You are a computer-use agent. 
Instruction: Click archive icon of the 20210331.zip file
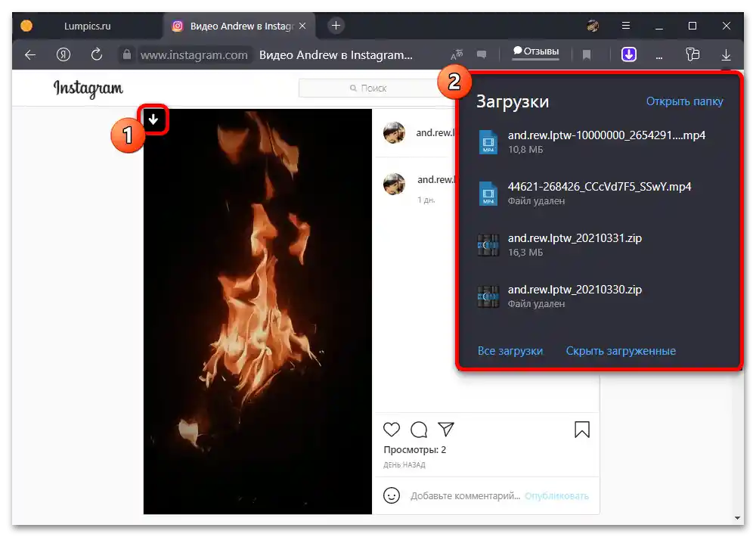click(488, 245)
